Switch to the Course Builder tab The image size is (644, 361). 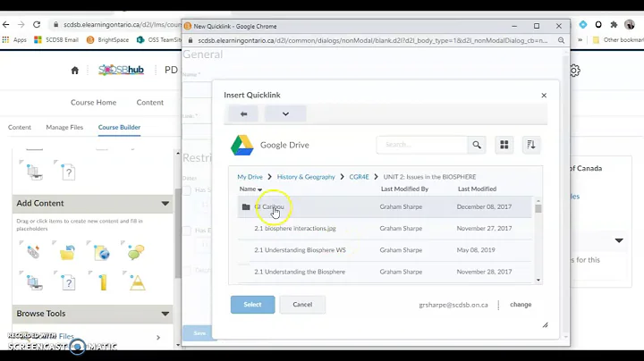pyautogui.click(x=119, y=127)
